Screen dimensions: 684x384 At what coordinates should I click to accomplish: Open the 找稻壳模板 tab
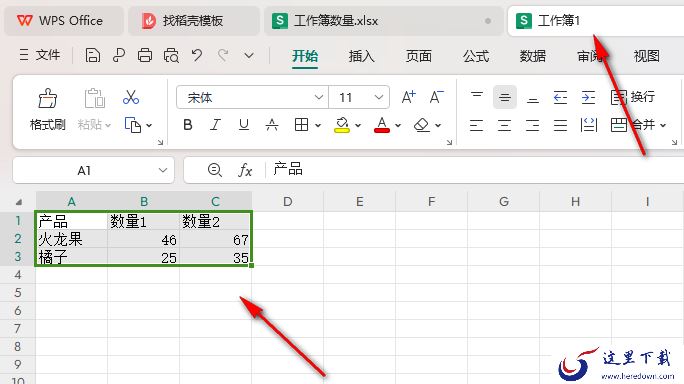tap(193, 21)
